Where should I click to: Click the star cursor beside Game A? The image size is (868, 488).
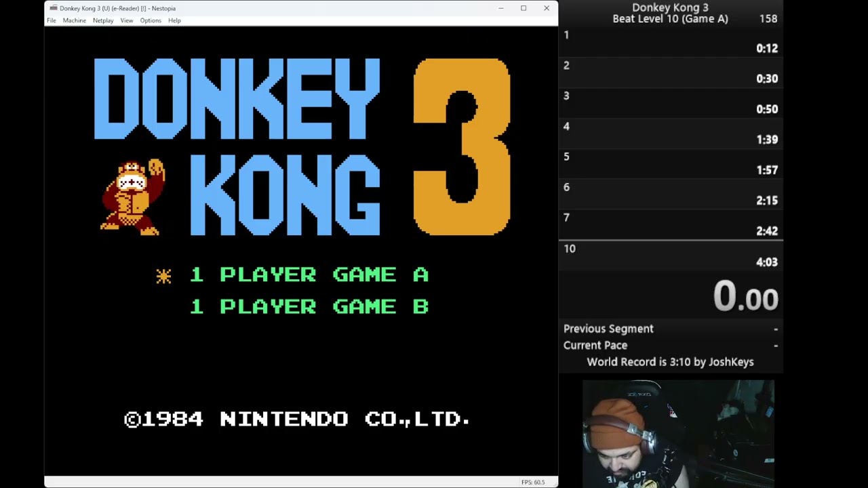pyautogui.click(x=163, y=275)
